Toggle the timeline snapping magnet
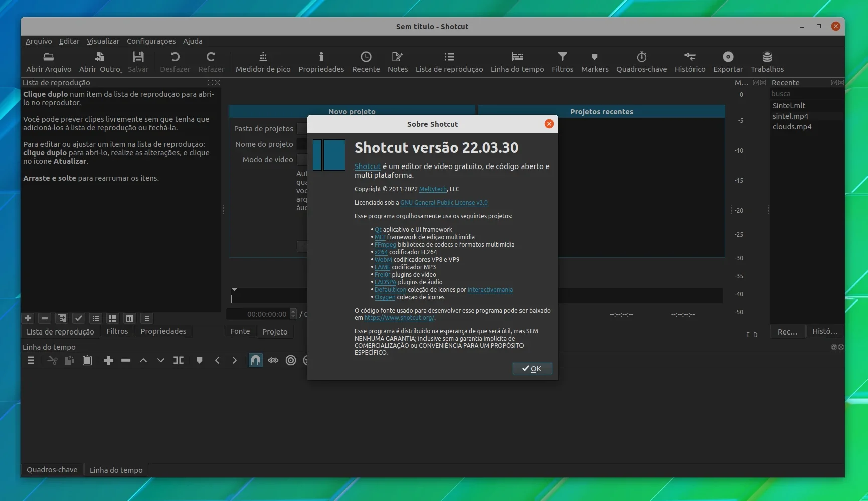Viewport: 868px width, 501px height. point(255,360)
